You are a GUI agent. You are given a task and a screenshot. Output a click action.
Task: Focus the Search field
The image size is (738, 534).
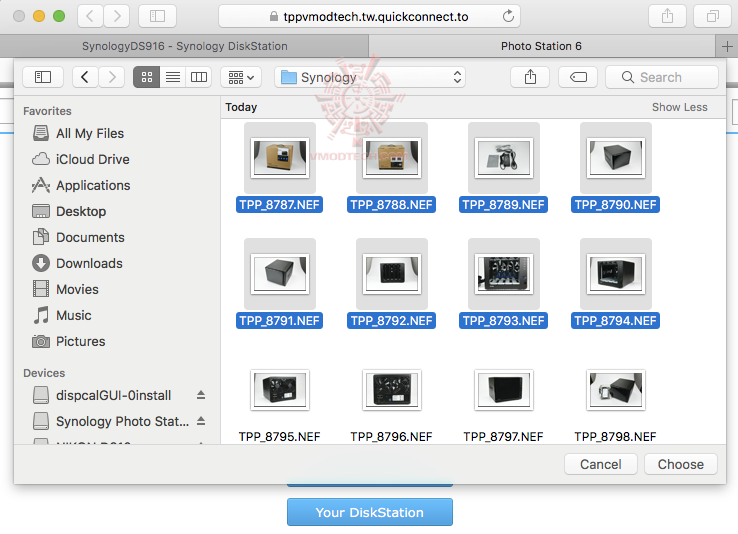tap(662, 77)
